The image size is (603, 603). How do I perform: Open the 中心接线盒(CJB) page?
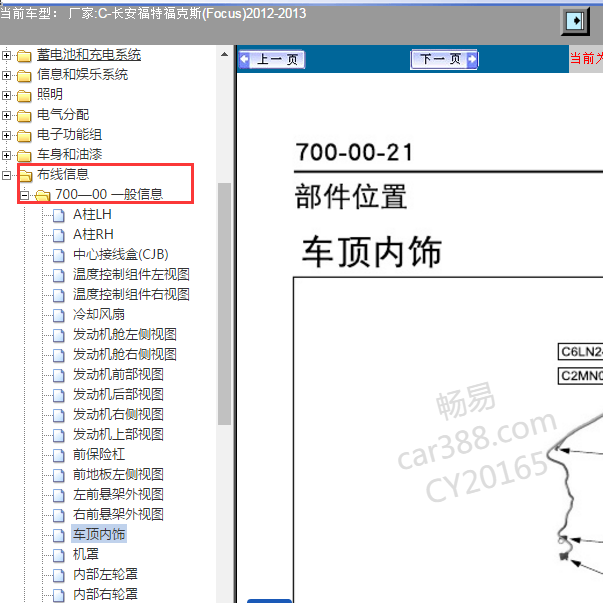121,255
